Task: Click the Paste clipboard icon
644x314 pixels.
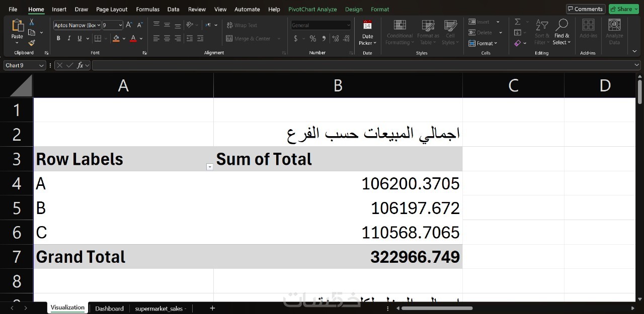Action: (x=17, y=25)
